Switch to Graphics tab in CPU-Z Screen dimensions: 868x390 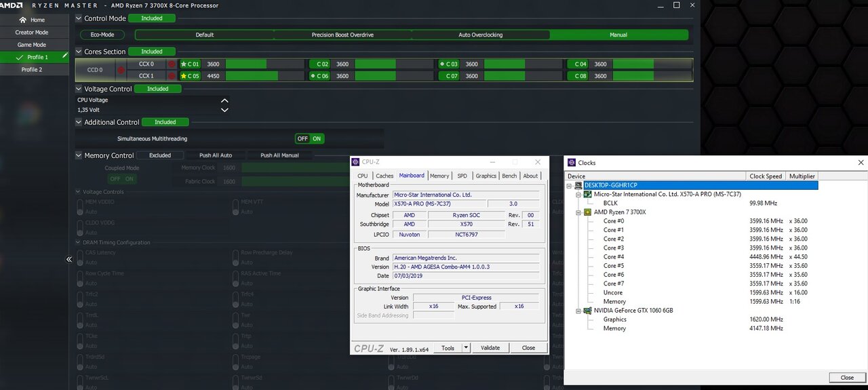pyautogui.click(x=486, y=176)
